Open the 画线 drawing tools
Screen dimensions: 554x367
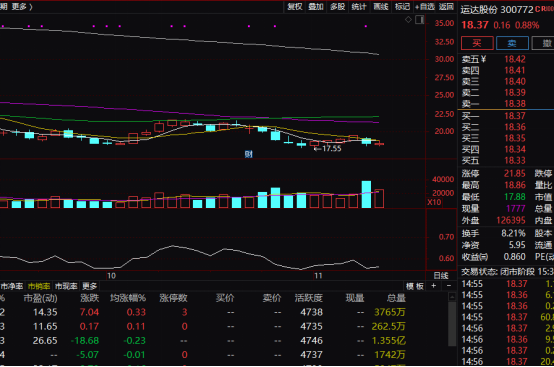coord(381,6)
